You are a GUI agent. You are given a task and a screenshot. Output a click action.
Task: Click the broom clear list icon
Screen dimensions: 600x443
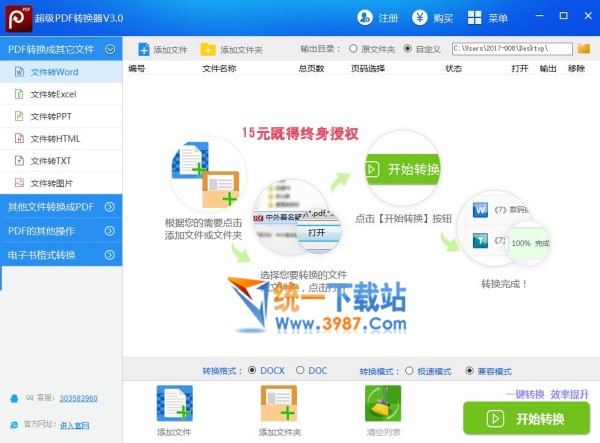[x=383, y=403]
